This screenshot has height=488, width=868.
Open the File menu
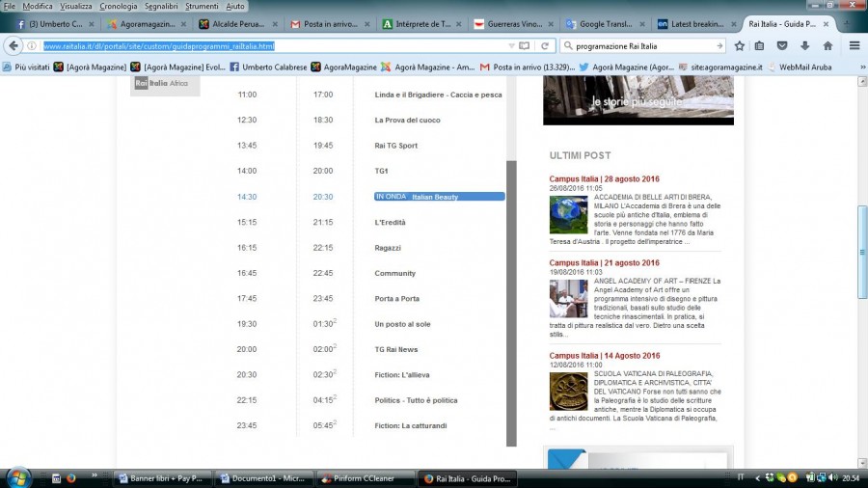click(x=10, y=6)
